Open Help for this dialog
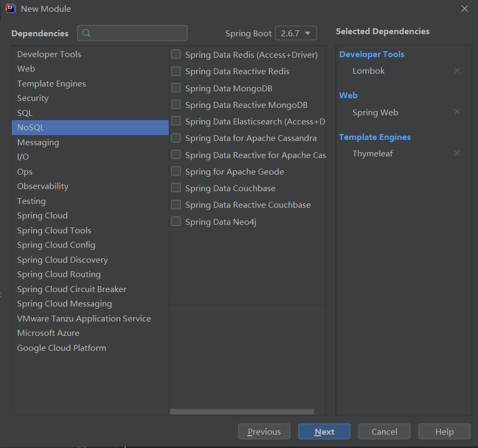The image size is (478, 448). [444, 431]
